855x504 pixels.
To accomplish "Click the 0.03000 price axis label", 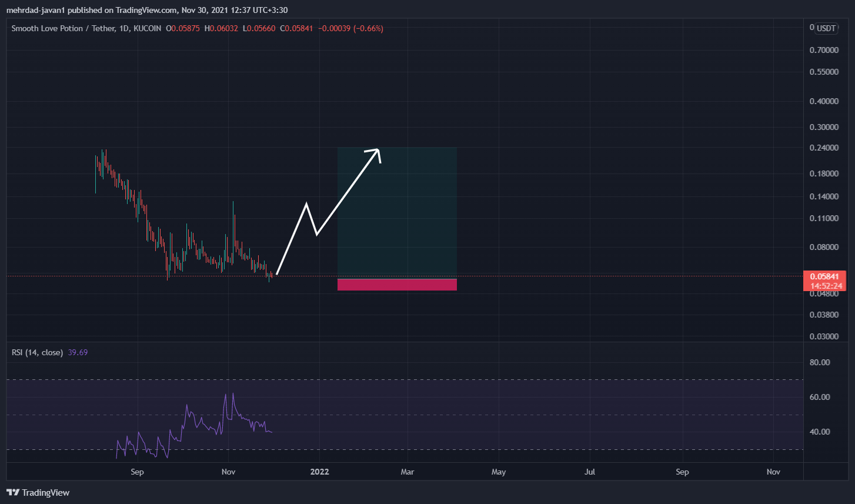I will (x=823, y=336).
